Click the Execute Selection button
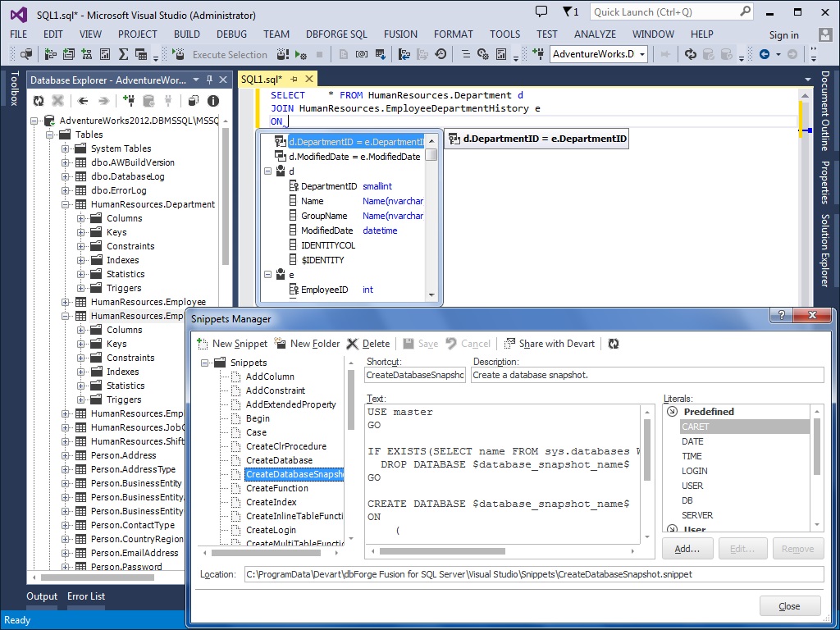The image size is (840, 630). [x=230, y=55]
